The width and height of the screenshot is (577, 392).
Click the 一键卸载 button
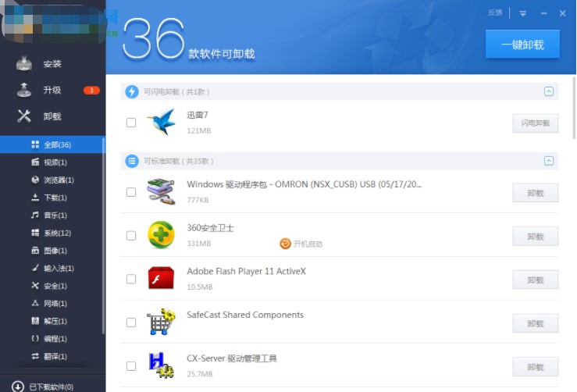pyautogui.click(x=522, y=45)
